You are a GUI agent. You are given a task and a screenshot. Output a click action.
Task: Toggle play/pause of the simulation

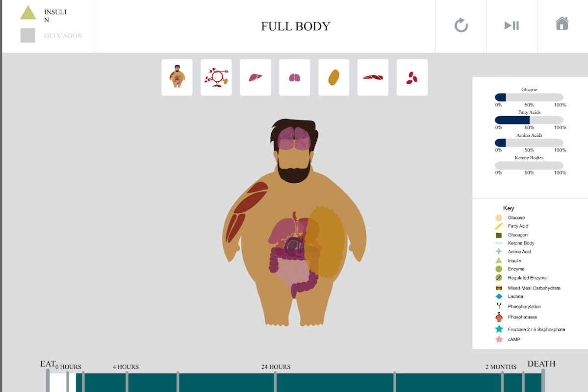point(512,25)
